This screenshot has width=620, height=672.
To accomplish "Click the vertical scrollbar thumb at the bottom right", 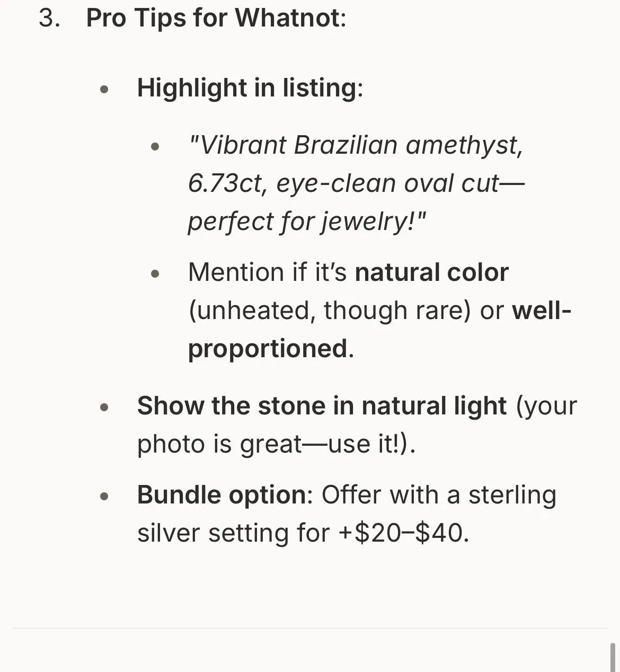I will click(x=613, y=658).
